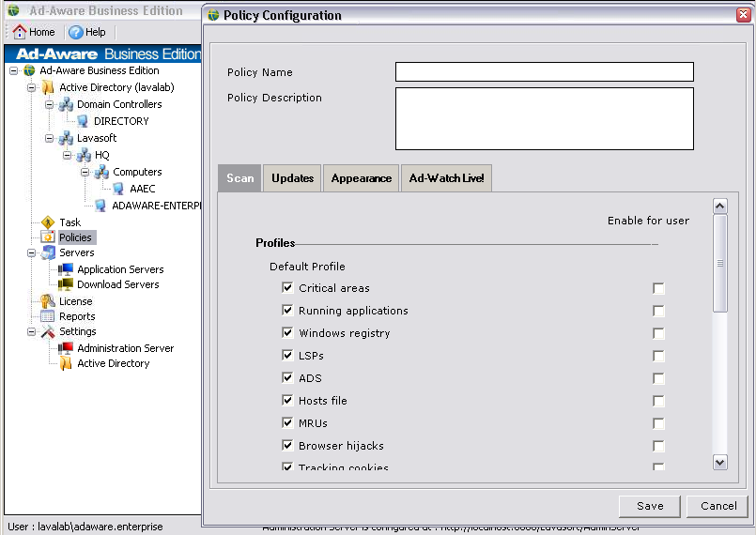The width and height of the screenshot is (756, 535).
Task: Click the Application Servers monitor icon
Action: click(x=66, y=269)
